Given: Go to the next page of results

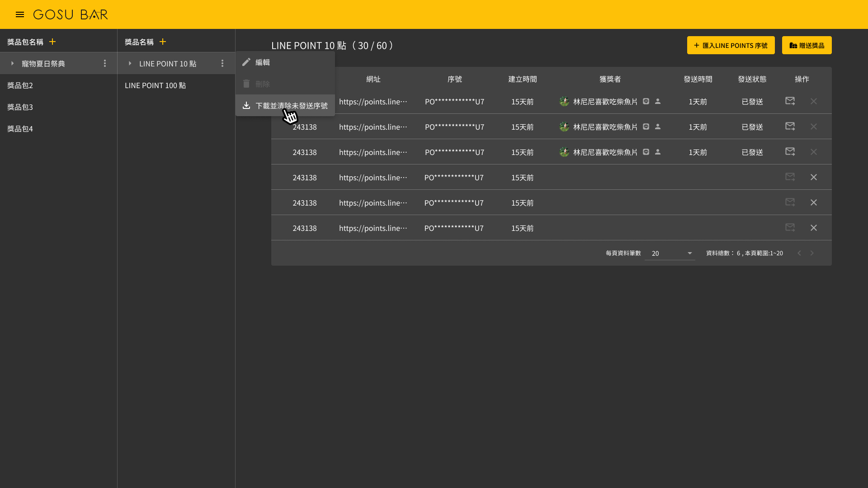Looking at the screenshot, I should click(x=812, y=253).
